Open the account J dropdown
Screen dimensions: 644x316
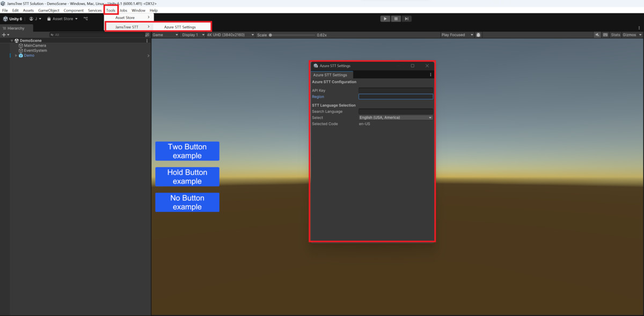coord(35,19)
